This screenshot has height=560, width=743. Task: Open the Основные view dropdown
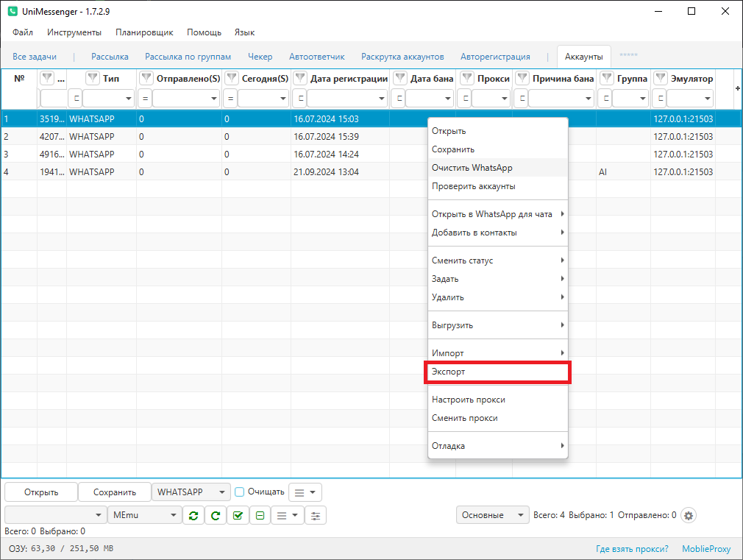point(492,516)
